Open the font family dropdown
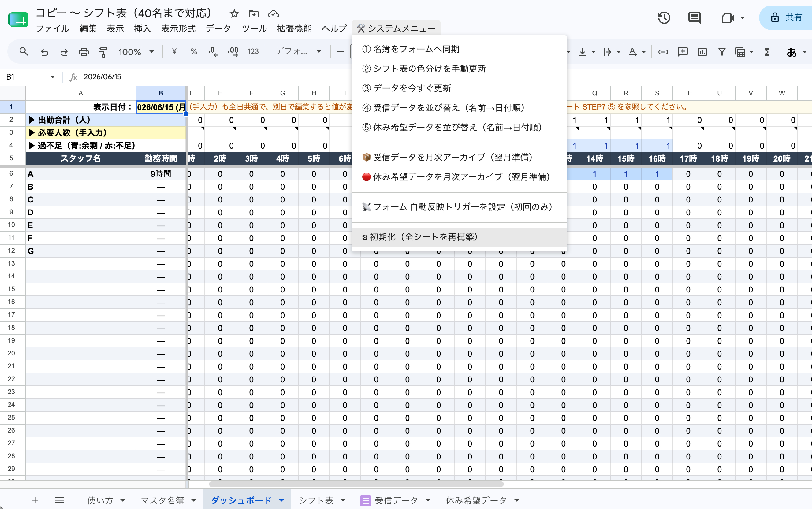This screenshot has height=509, width=812. click(298, 51)
